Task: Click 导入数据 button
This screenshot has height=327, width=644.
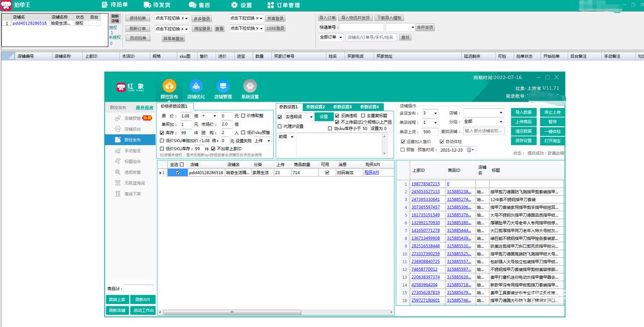Action: [523, 112]
